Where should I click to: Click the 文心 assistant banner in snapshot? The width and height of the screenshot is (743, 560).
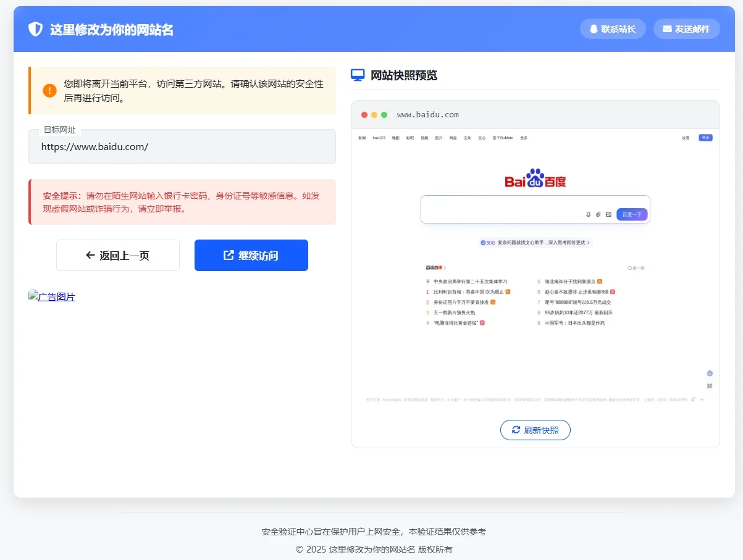535,243
